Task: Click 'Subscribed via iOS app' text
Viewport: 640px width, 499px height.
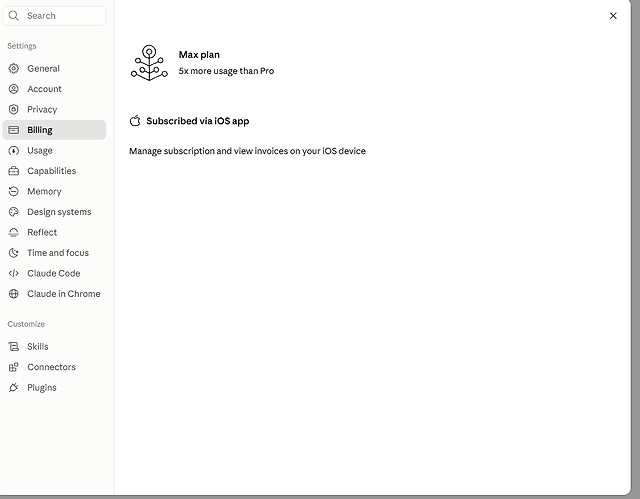Action: coord(198,121)
